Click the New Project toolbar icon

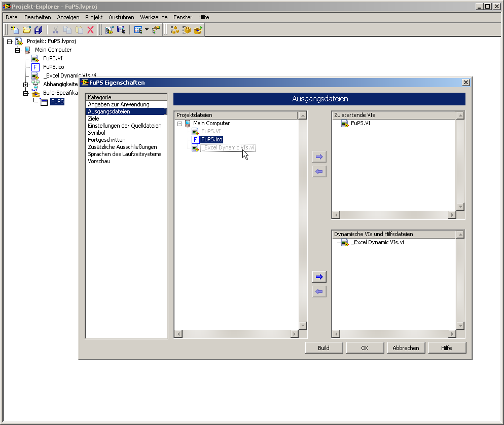click(x=15, y=30)
